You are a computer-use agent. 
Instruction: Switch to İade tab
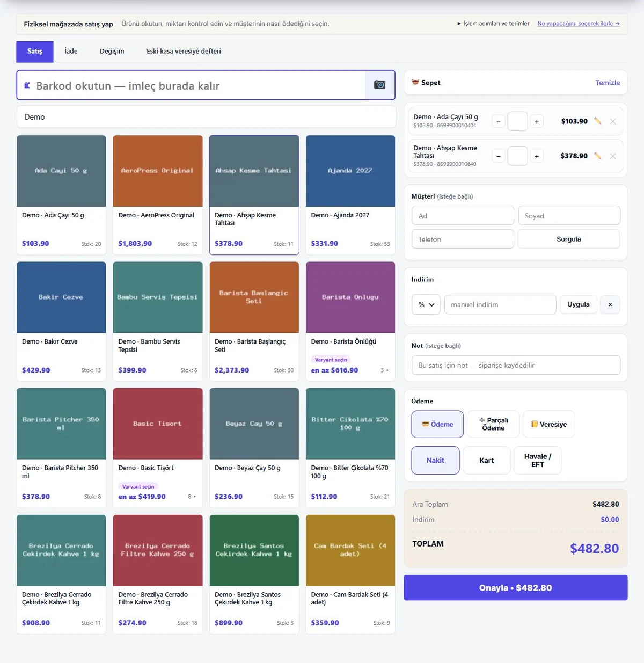(71, 51)
